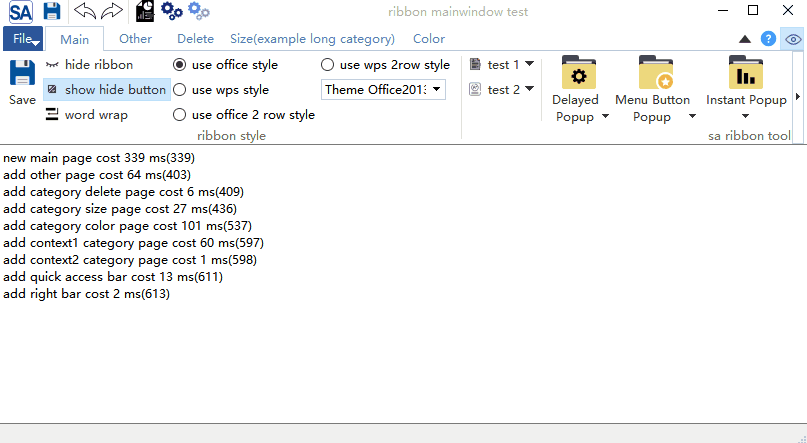Toggle the word wrap button
807x443 pixels.
tap(87, 115)
